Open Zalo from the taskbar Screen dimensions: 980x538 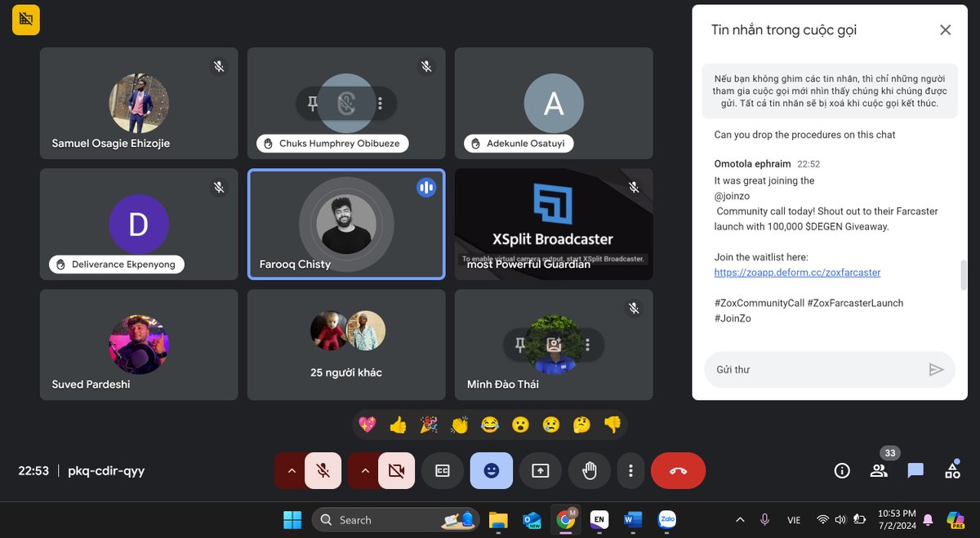pyautogui.click(x=667, y=519)
